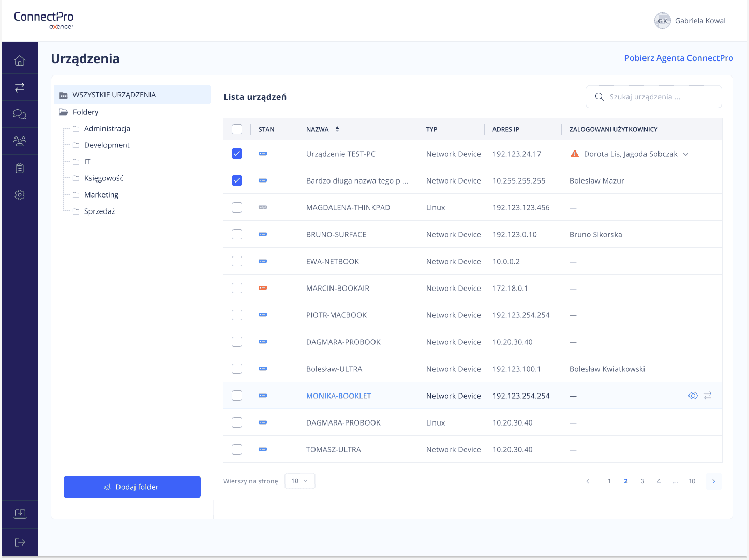This screenshot has width=749, height=560.
Task: Click the ADRES IP column header
Action: pos(506,129)
